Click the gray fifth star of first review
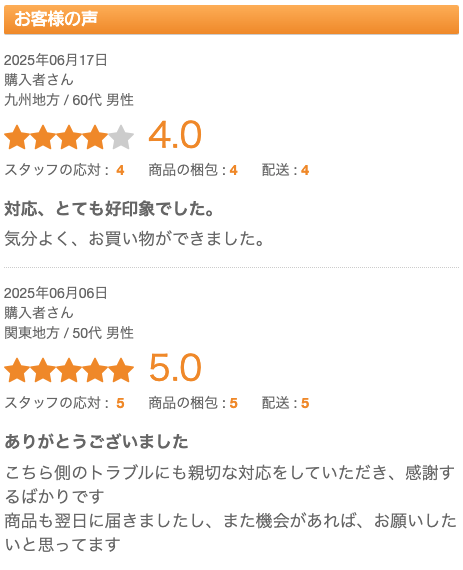 point(121,137)
